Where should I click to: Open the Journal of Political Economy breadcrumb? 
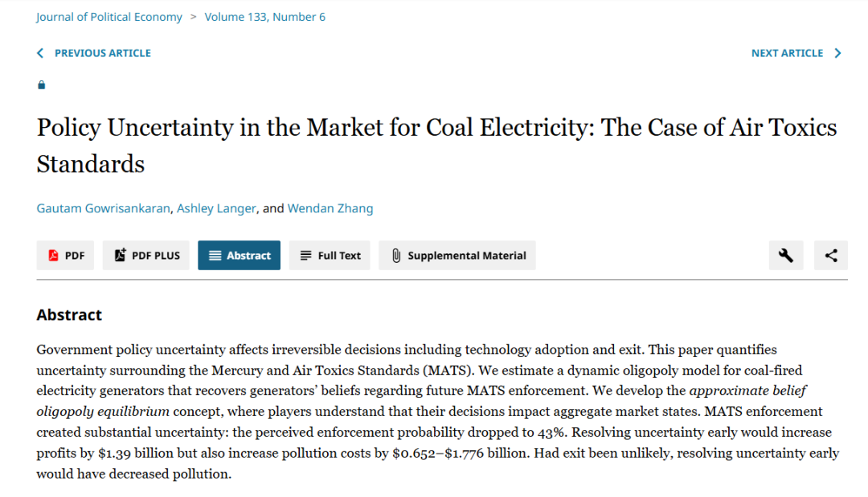tap(109, 17)
